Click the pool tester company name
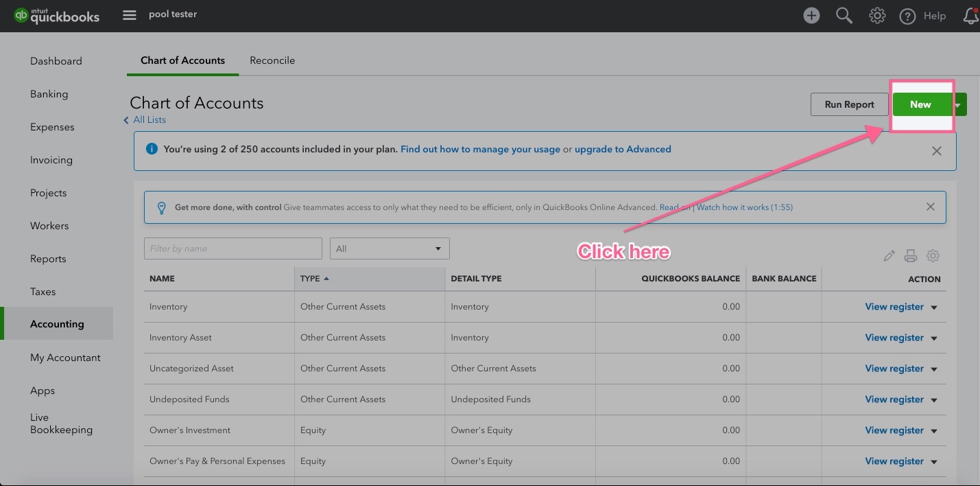The width and height of the screenshot is (980, 486). [173, 14]
